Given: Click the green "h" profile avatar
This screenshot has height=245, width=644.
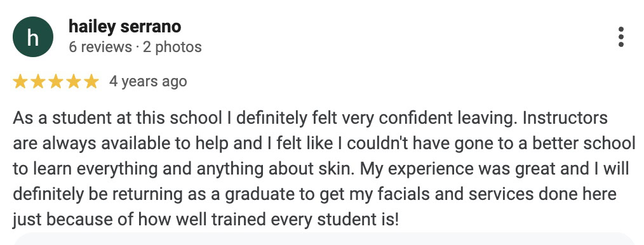Looking at the screenshot, I should coord(33,37).
